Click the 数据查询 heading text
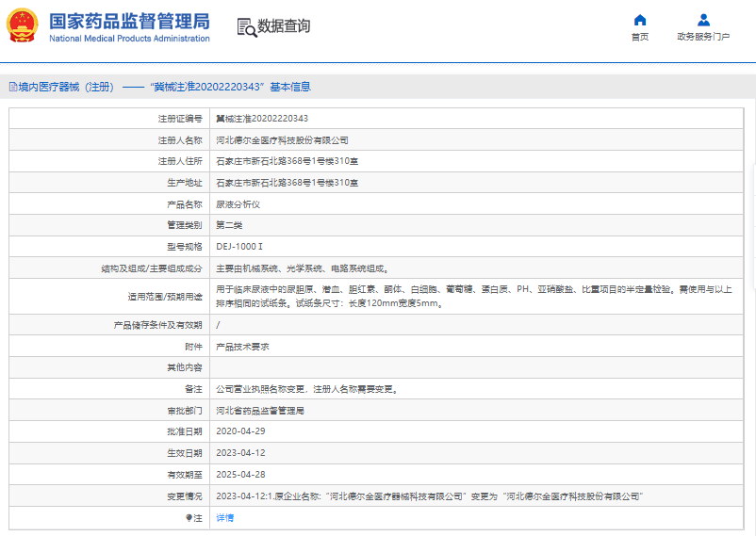Image resolution: width=756 pixels, height=536 pixels. point(284,26)
